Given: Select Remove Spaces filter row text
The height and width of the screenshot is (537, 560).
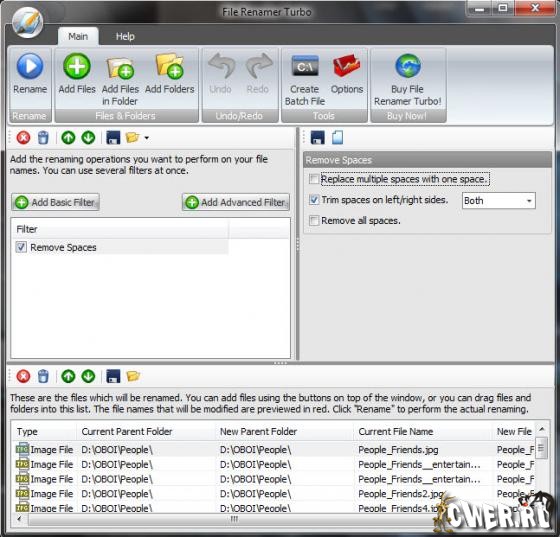Looking at the screenshot, I should (x=63, y=247).
